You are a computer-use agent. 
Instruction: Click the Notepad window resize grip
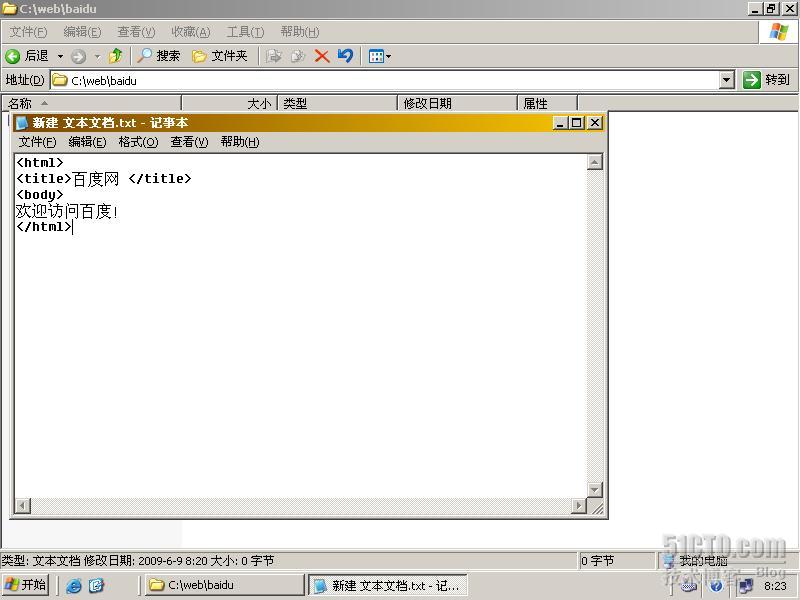597,507
